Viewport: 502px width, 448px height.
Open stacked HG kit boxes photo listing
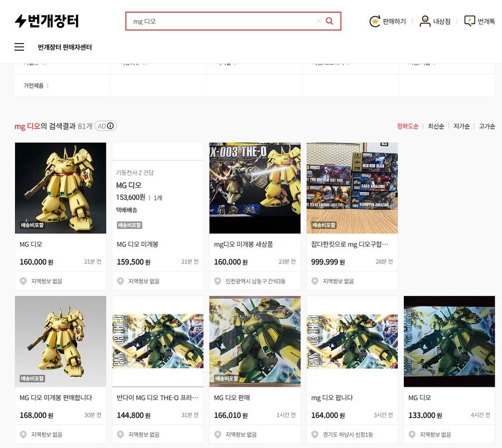tap(352, 188)
